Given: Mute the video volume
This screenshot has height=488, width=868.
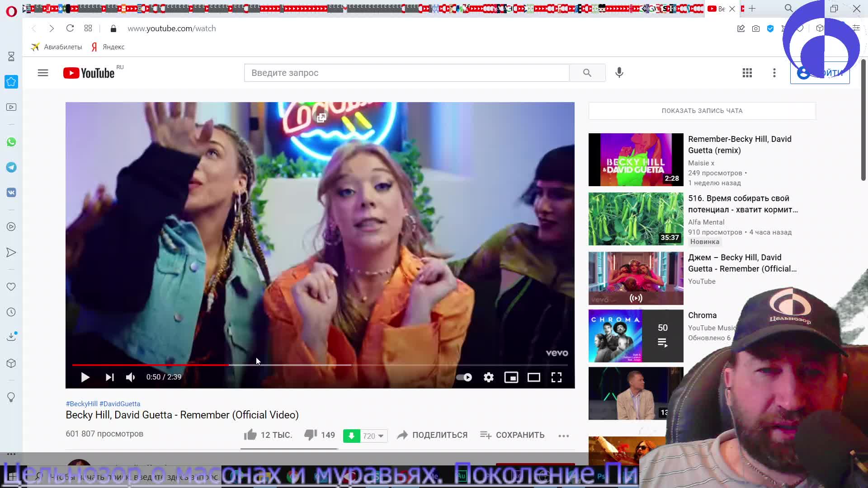Looking at the screenshot, I should click(x=130, y=377).
